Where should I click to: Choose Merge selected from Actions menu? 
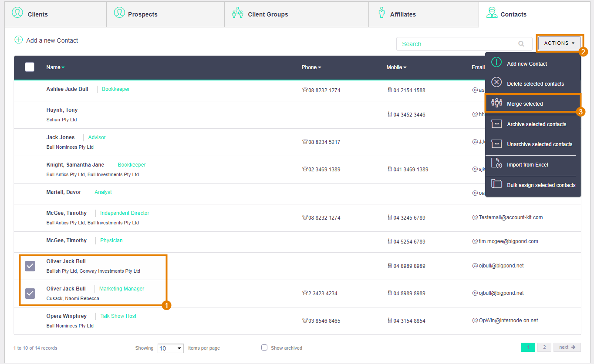click(533, 104)
